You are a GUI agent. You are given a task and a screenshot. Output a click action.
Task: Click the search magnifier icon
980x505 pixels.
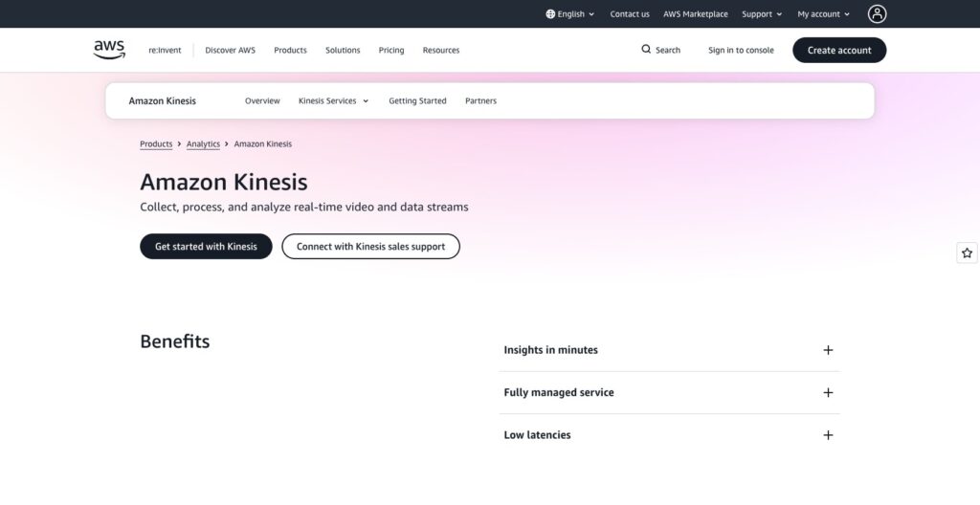click(x=646, y=50)
